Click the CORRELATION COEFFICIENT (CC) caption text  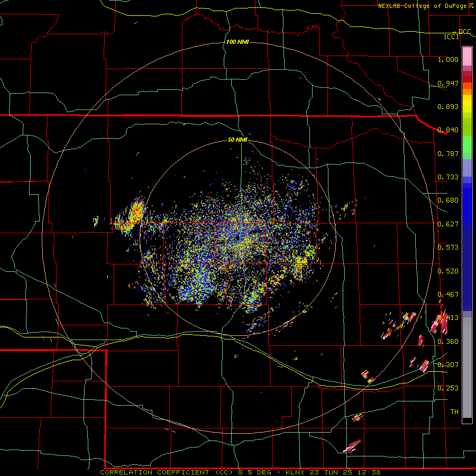(167, 472)
